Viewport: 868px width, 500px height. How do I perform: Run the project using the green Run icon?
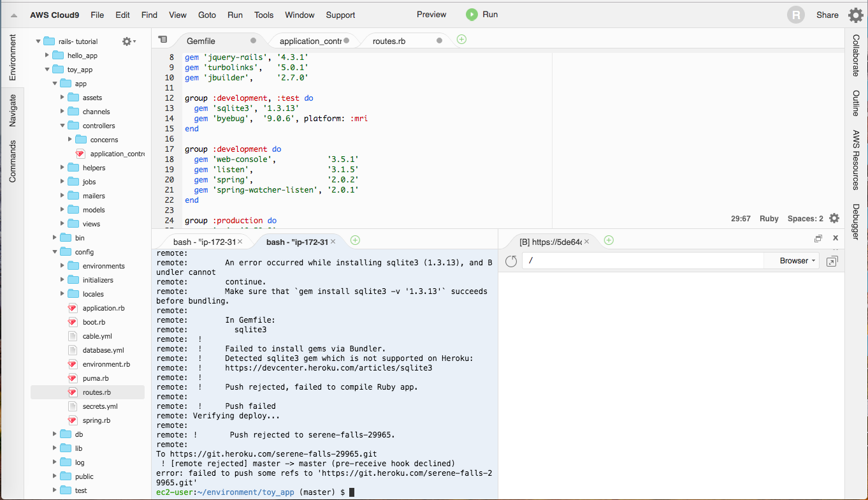coord(473,14)
